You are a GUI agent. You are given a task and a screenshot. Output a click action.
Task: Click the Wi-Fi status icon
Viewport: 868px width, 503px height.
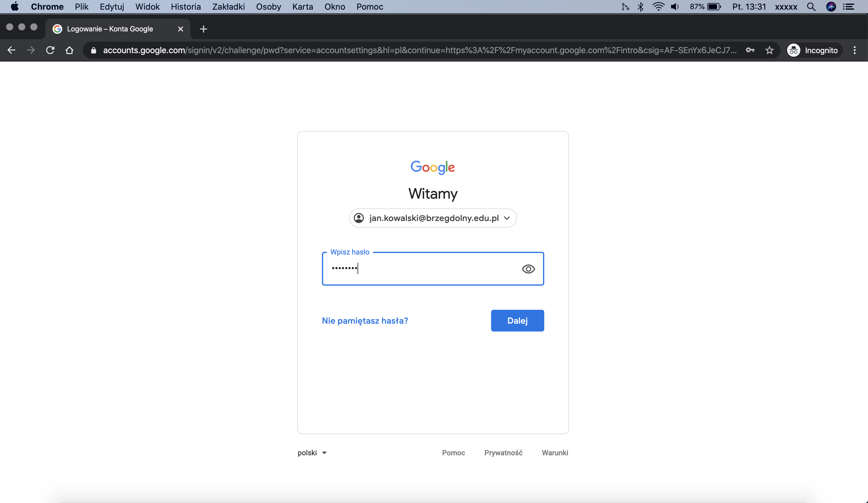pyautogui.click(x=658, y=7)
